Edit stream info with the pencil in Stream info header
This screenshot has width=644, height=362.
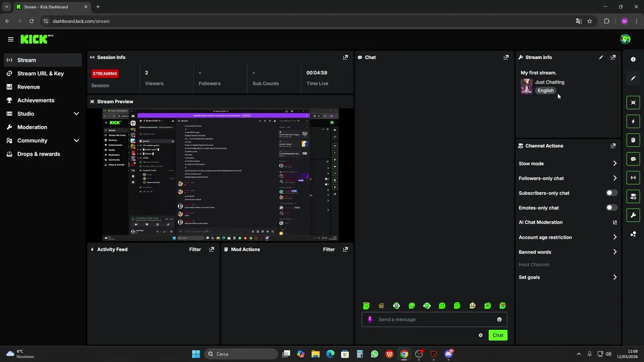coord(601,57)
